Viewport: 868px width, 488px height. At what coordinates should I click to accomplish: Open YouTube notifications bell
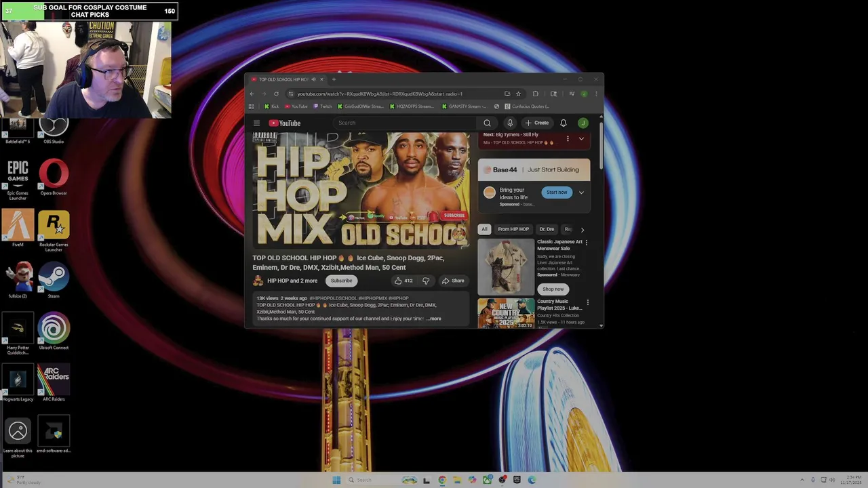(x=563, y=123)
